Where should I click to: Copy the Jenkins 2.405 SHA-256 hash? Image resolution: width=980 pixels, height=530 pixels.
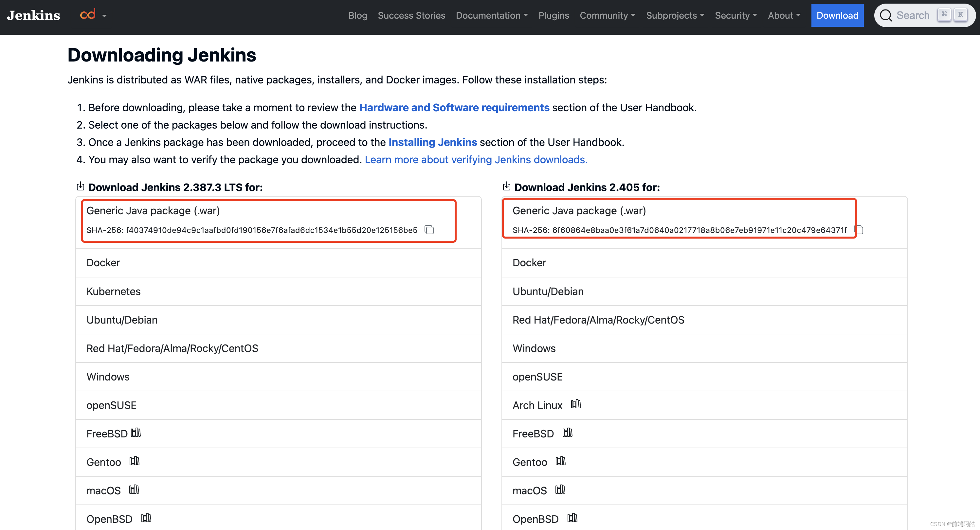point(859,230)
